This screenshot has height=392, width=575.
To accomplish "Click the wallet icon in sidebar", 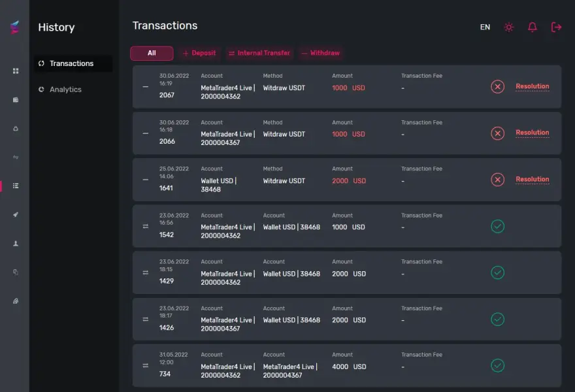I will click(16, 99).
